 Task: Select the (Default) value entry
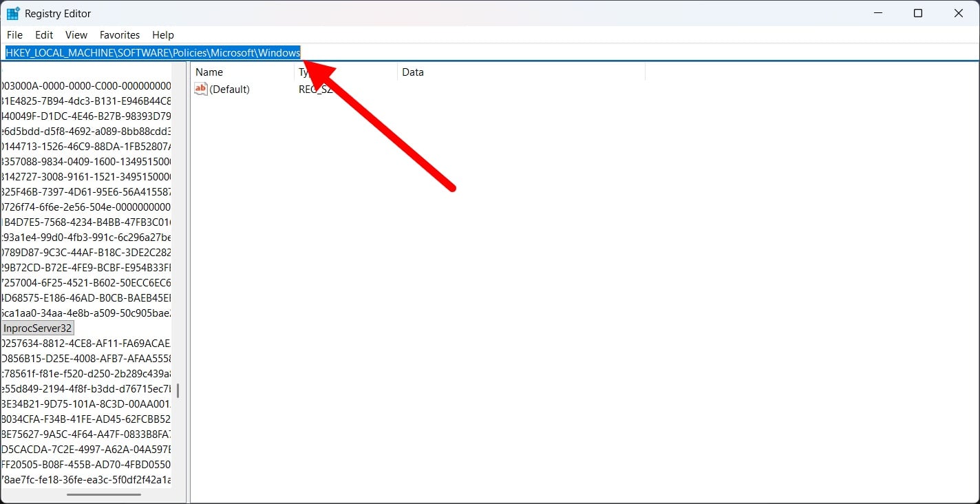(229, 89)
